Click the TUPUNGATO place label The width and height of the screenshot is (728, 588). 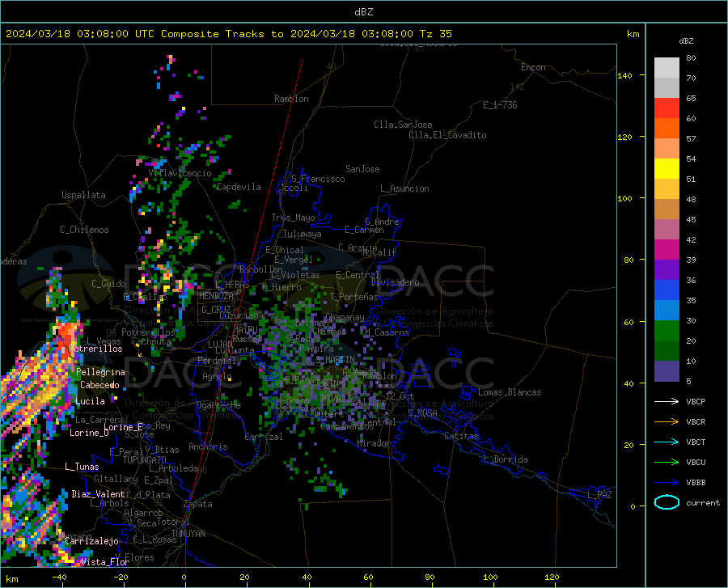coord(145,460)
